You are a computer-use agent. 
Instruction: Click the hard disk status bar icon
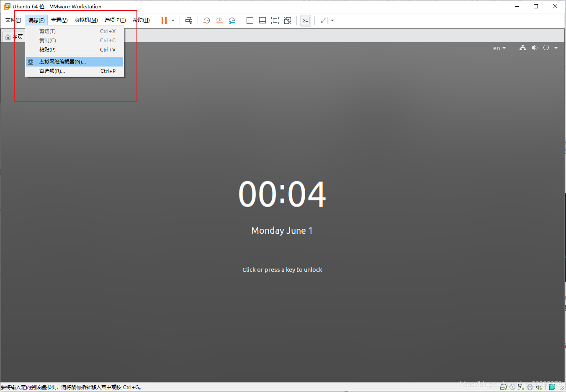(504, 387)
